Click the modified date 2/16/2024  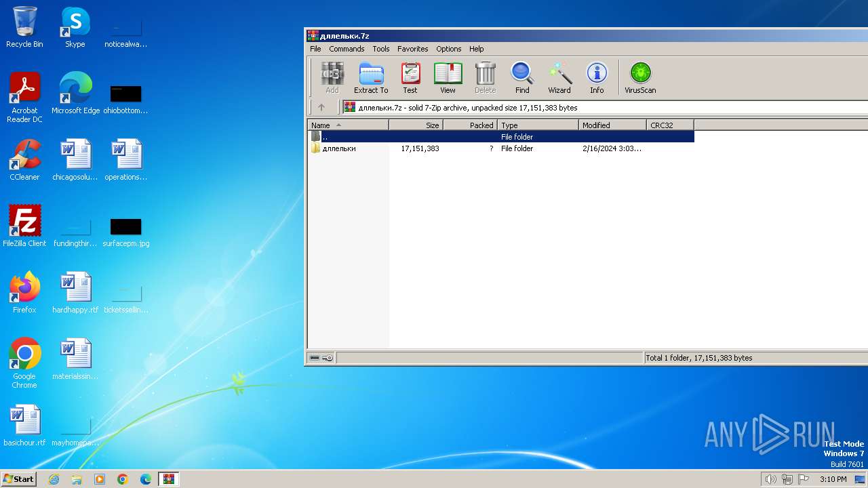pyautogui.click(x=612, y=148)
